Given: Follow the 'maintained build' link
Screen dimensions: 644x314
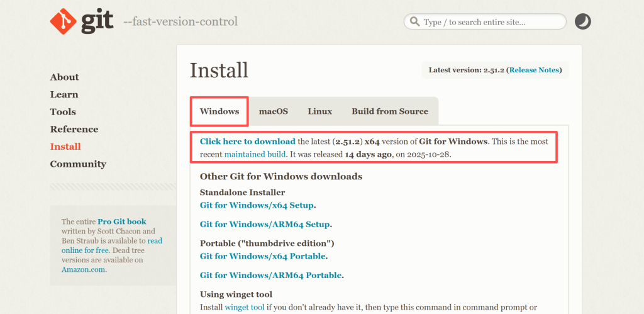Looking at the screenshot, I should click(255, 154).
